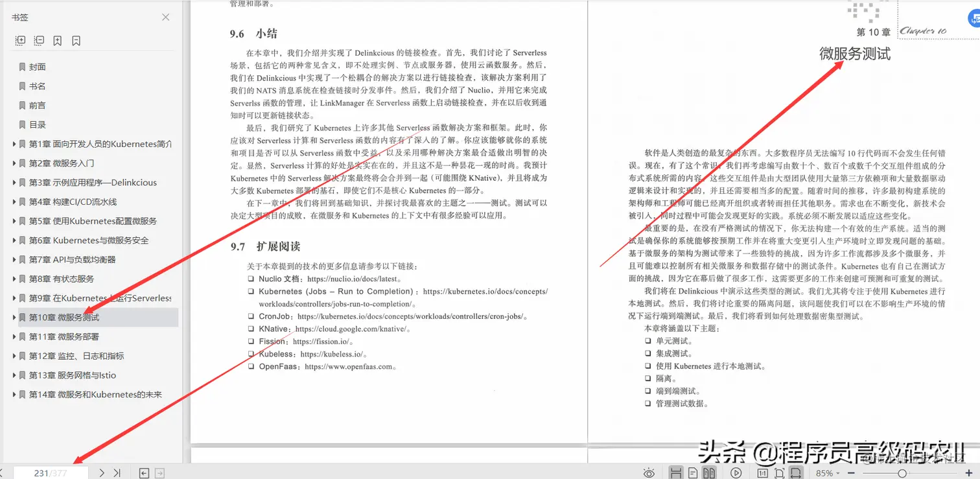Toggle single-page view mode
Screen dimensions: 980x479
(693, 473)
